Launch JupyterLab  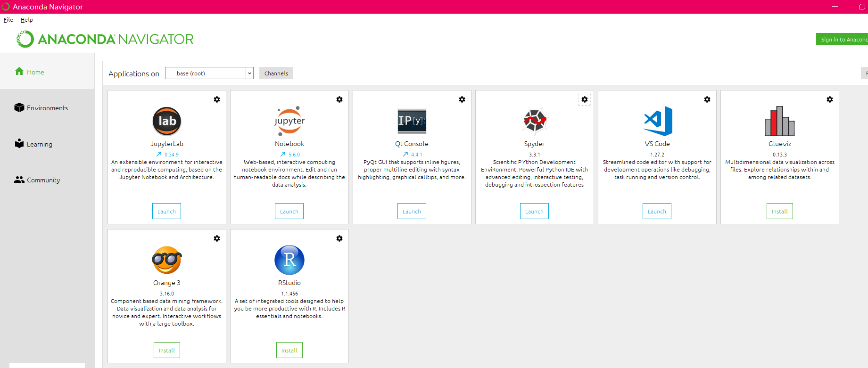166,211
